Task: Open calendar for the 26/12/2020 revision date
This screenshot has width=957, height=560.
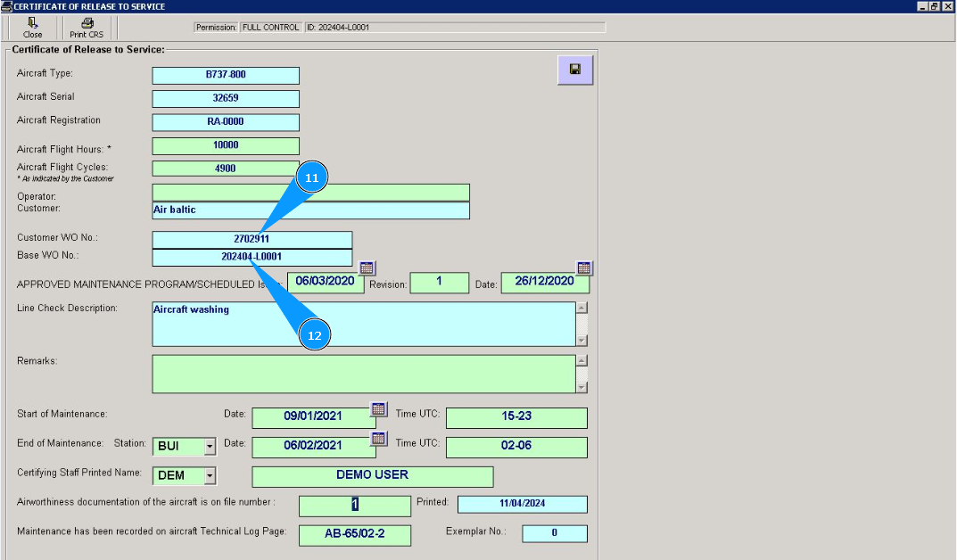Action: pyautogui.click(x=583, y=268)
